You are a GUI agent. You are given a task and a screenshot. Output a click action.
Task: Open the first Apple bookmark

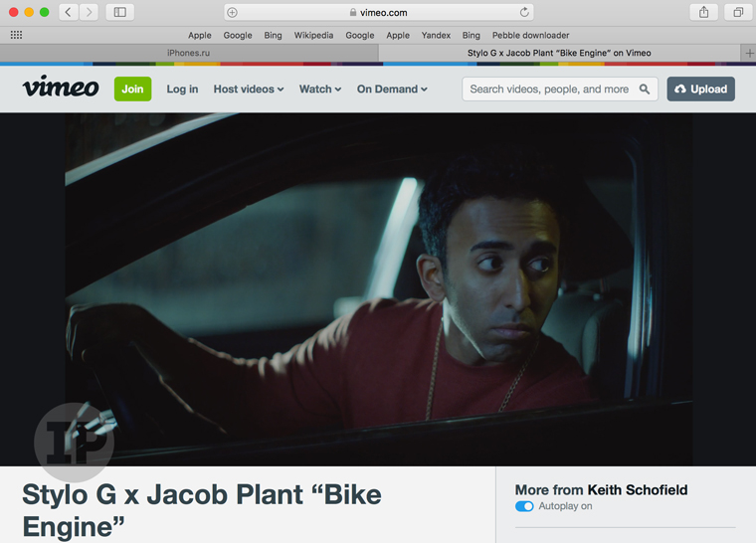(200, 35)
